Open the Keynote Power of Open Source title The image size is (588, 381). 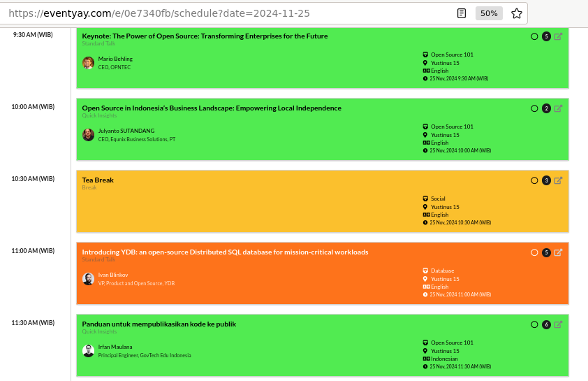click(x=205, y=36)
